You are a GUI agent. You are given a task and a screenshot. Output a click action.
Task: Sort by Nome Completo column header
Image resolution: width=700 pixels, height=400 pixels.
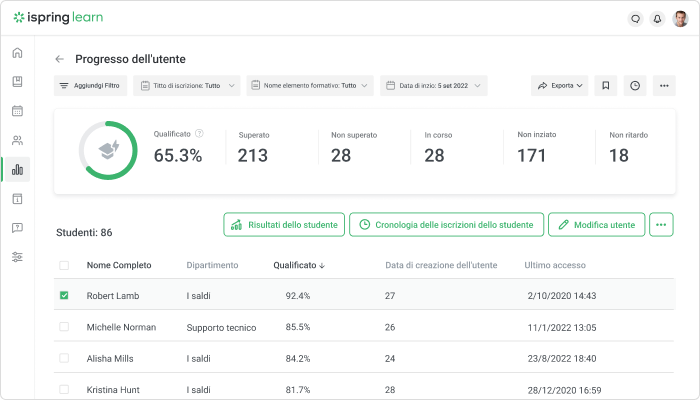click(119, 265)
